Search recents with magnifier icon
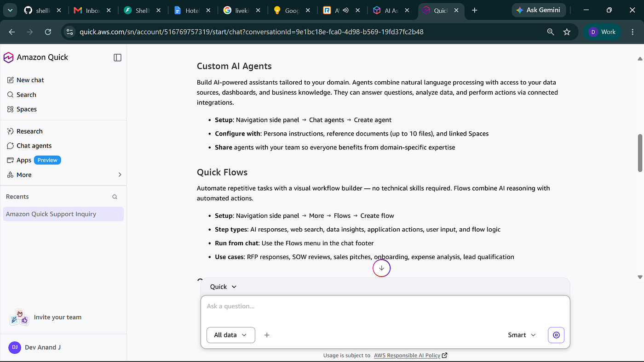Viewport: 644px width, 362px height. click(115, 197)
